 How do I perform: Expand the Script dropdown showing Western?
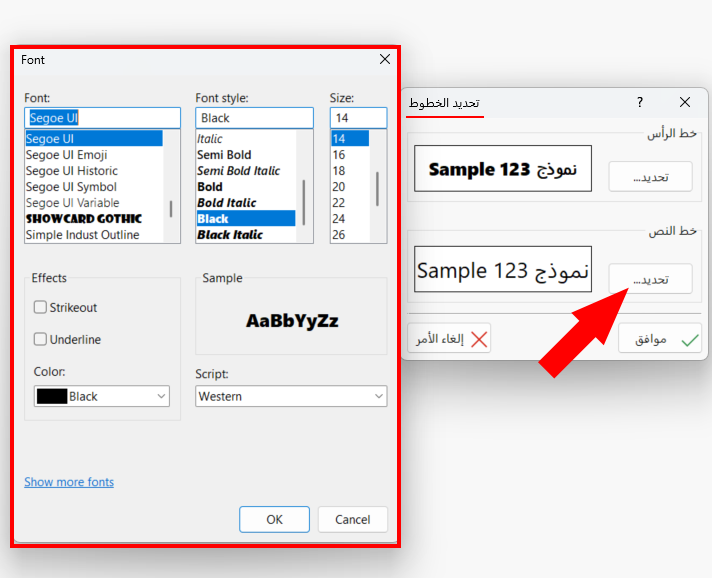coord(290,397)
